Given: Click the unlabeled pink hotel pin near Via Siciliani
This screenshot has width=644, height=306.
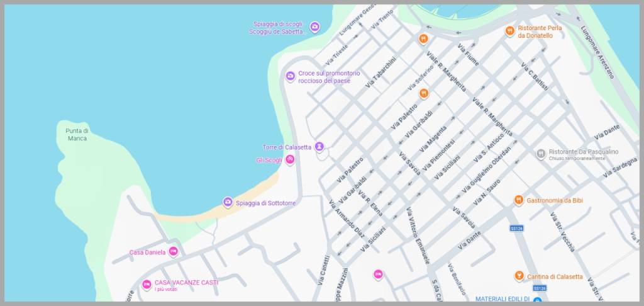Looking at the screenshot, I should point(378,275).
